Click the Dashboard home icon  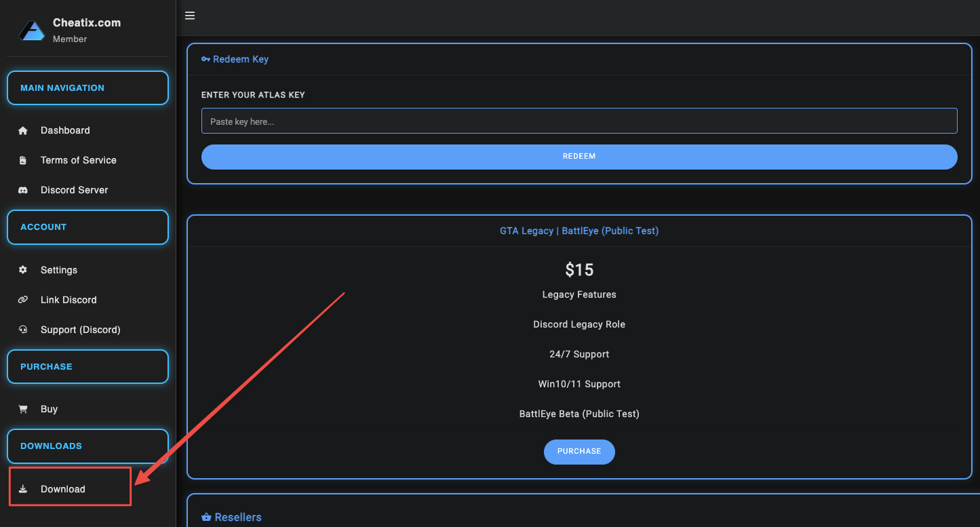[23, 130]
